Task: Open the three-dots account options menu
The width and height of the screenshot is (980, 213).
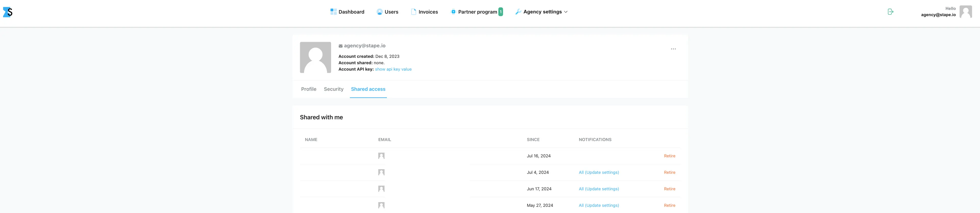Action: [673, 49]
